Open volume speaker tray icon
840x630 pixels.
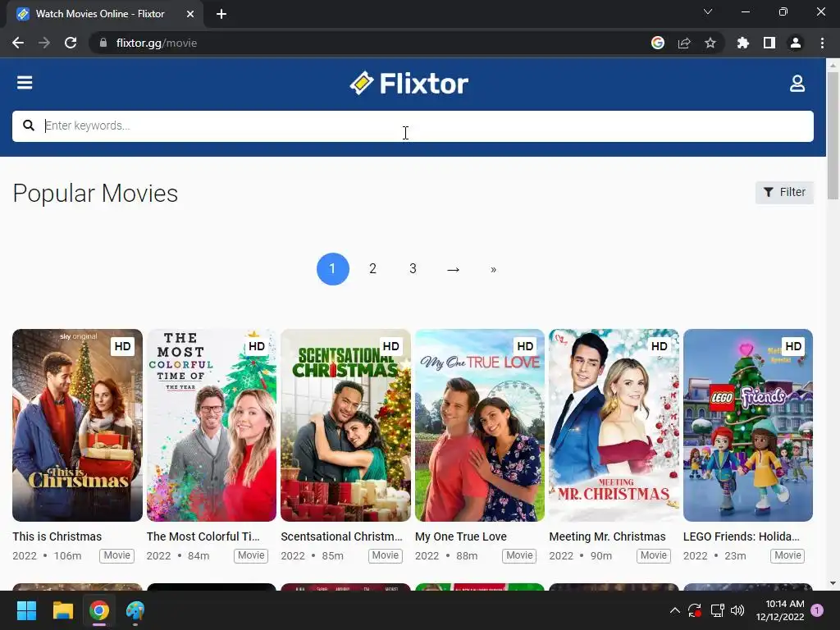pos(737,610)
